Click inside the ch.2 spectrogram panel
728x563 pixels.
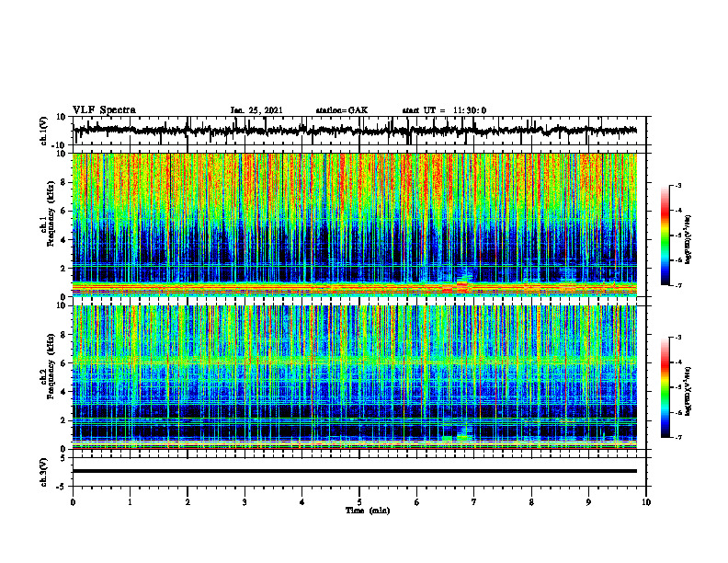tap(355, 377)
